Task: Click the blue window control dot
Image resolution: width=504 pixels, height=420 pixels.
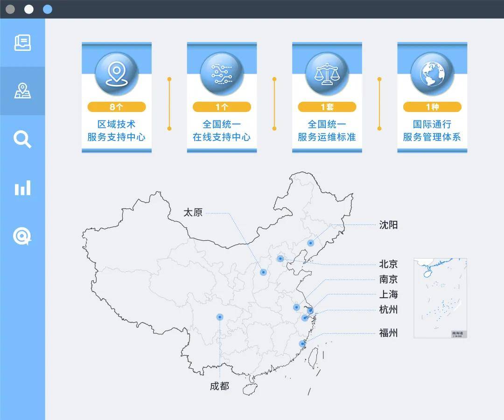Action: coord(48,9)
